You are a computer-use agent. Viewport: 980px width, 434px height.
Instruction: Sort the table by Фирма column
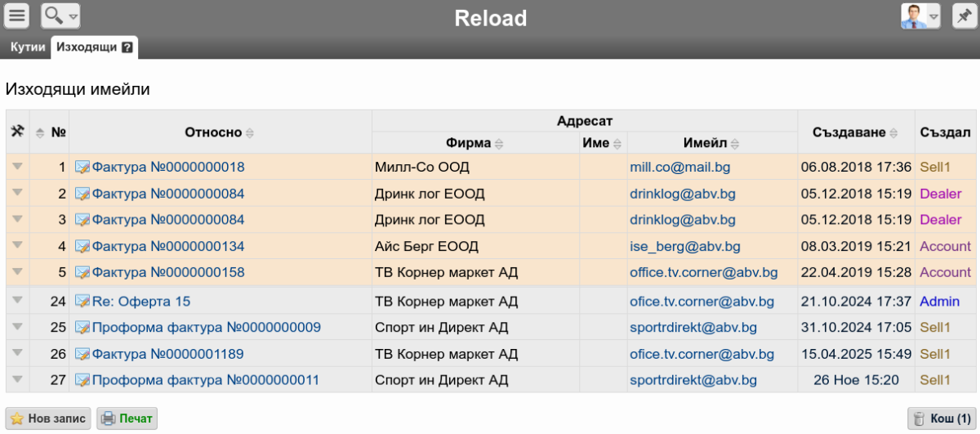(499, 144)
